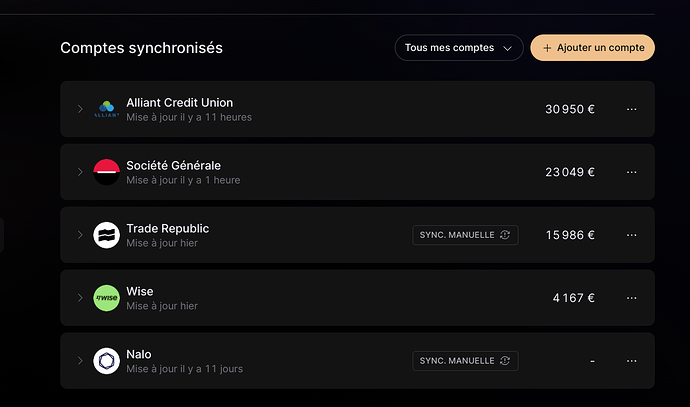
Task: Click the Nalo logo icon
Action: tap(106, 361)
